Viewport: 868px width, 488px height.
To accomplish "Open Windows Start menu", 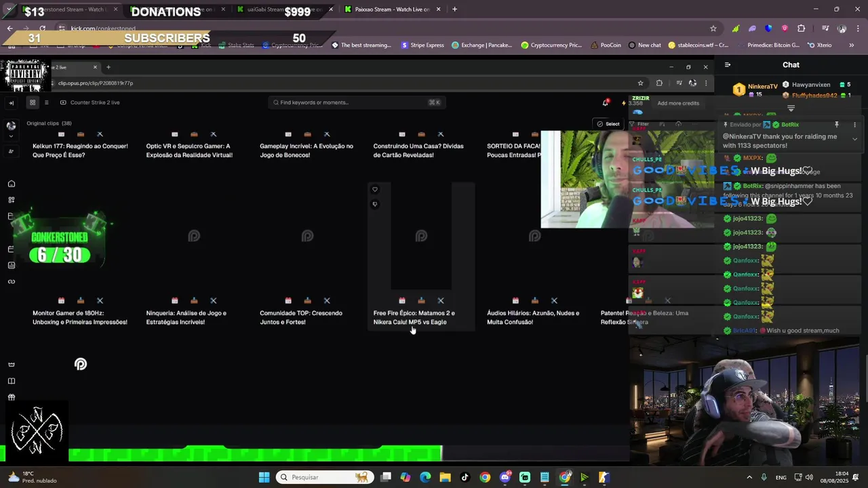I will click(264, 477).
